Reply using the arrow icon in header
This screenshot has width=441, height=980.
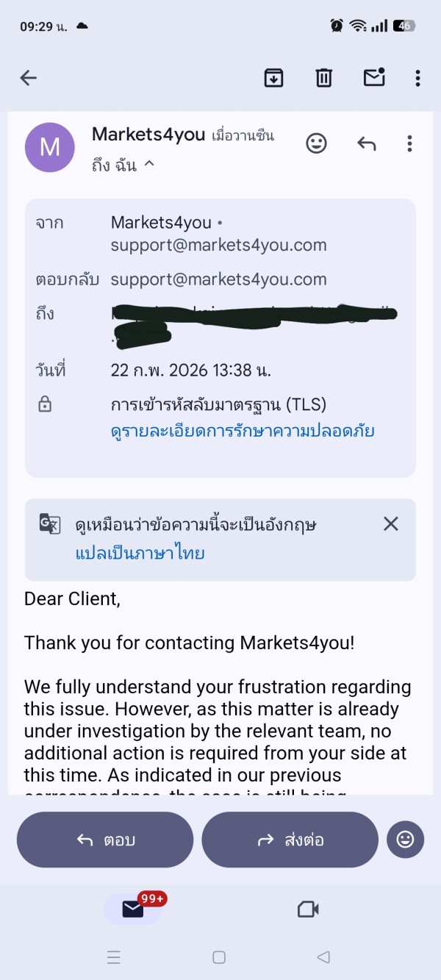tap(366, 143)
